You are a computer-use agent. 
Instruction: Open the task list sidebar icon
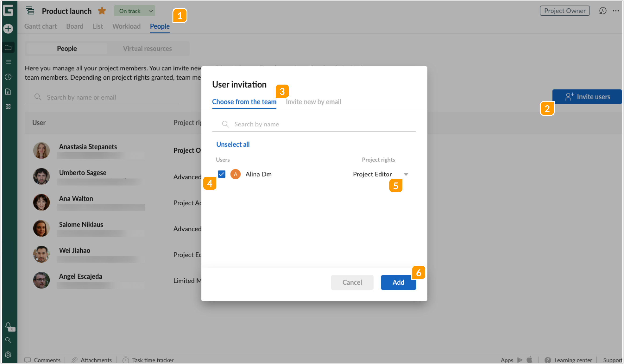pyautogui.click(x=8, y=62)
